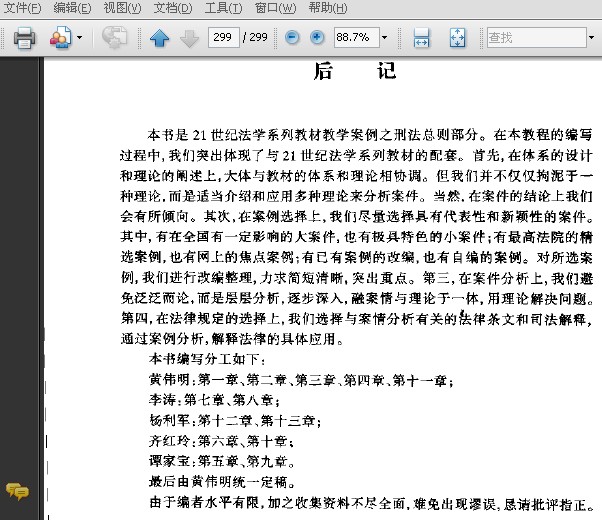
Task: Click the collaborate/share people icon
Action: (61, 38)
